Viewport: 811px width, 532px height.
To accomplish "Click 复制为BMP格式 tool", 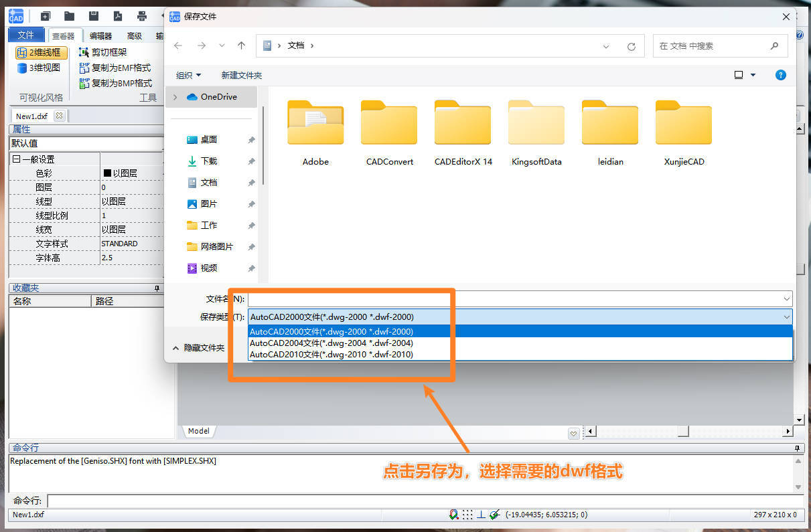I will click(115, 83).
